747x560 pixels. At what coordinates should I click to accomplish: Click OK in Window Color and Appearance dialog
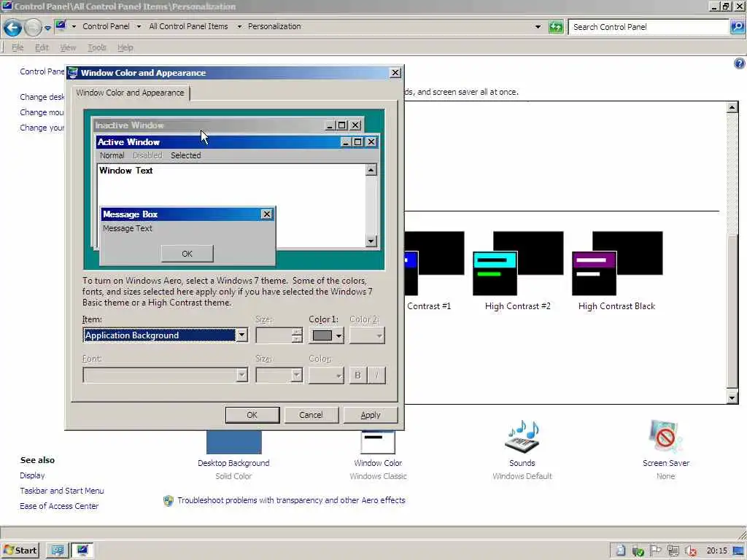[x=252, y=415]
